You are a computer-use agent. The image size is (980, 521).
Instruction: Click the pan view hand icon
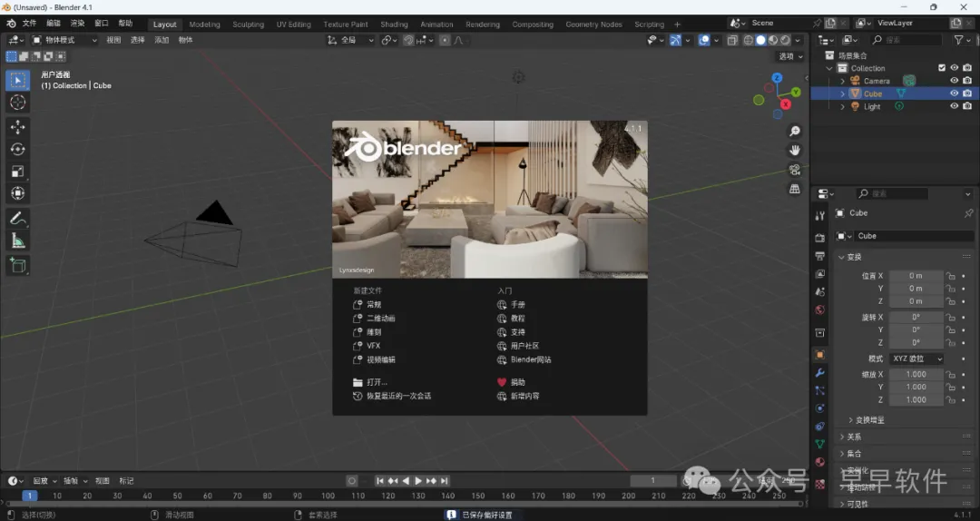794,150
